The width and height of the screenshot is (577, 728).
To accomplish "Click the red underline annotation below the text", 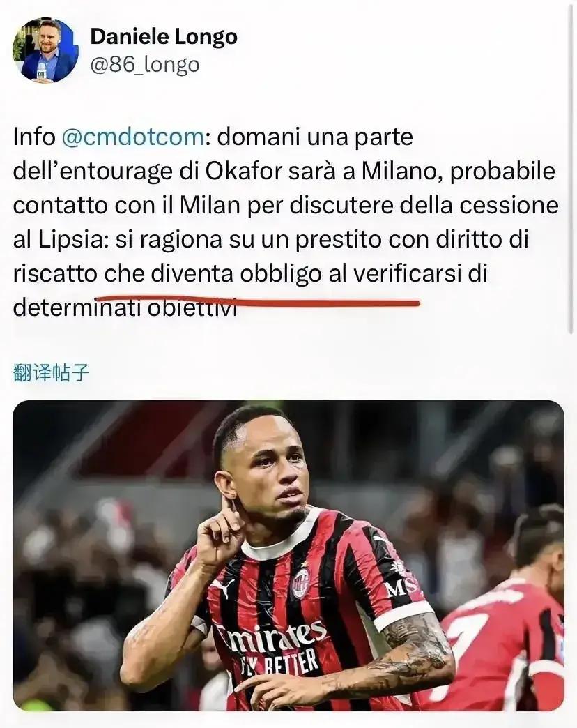I will click(257, 302).
